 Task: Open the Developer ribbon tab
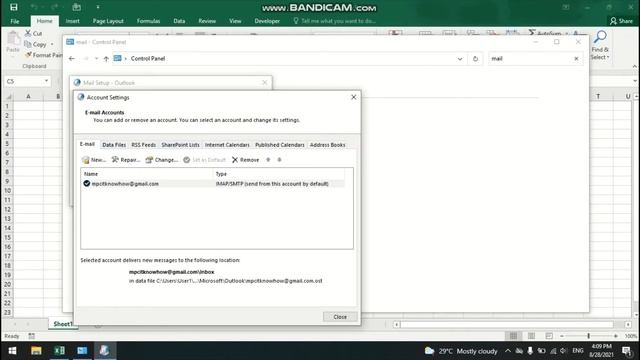coord(267,21)
